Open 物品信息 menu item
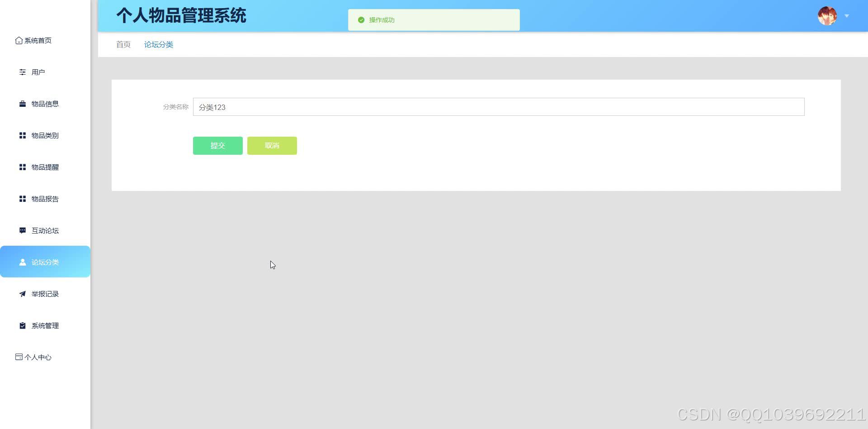 [45, 104]
